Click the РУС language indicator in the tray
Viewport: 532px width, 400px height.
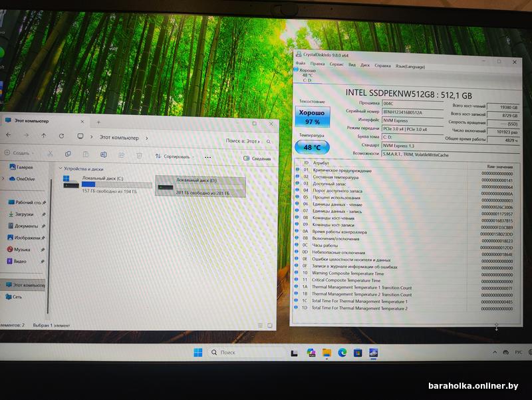click(x=519, y=352)
